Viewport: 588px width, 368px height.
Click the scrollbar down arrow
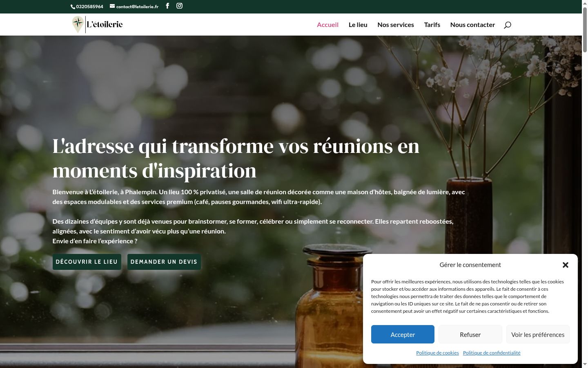pos(585,364)
